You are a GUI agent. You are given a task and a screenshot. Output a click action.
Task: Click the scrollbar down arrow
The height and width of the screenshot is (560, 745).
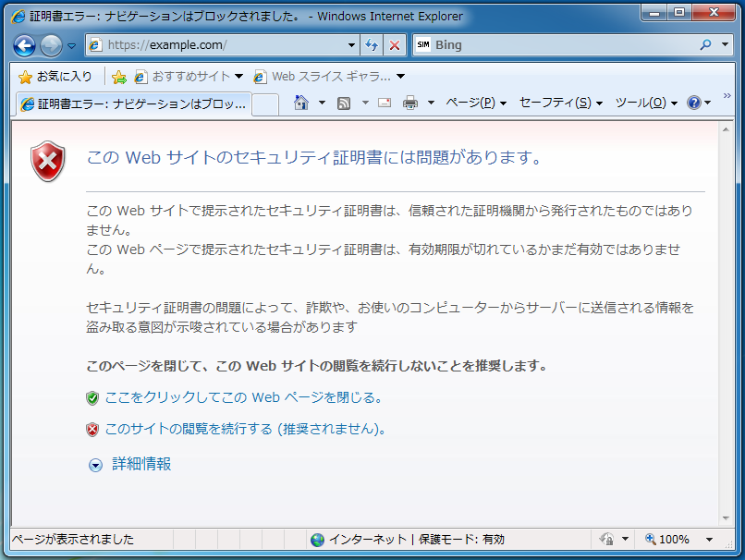pyautogui.click(x=726, y=518)
